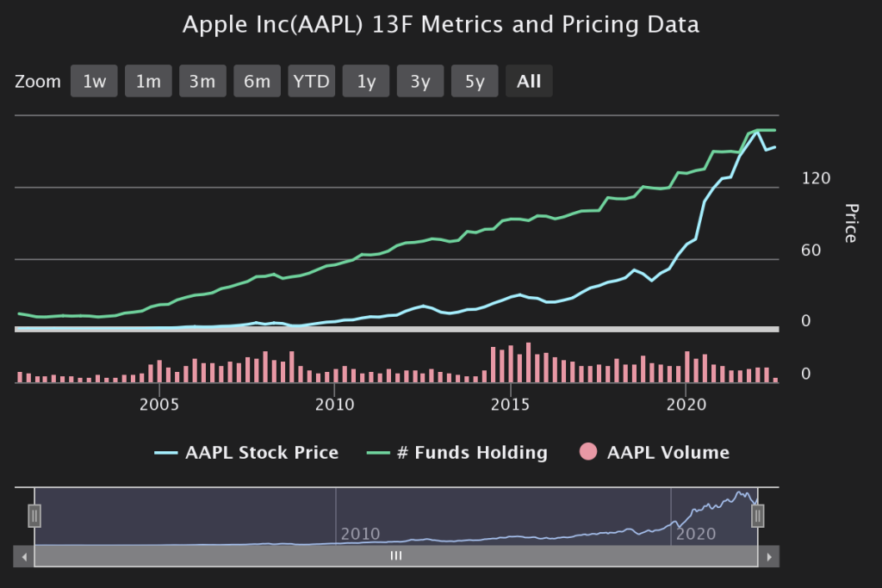Select the 1y zoom range

(x=366, y=82)
